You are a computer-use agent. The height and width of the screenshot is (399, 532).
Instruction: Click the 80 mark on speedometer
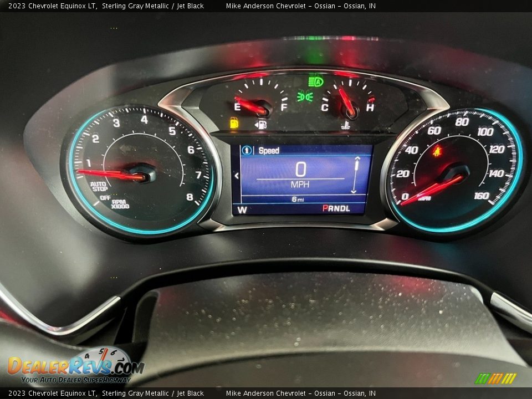click(x=462, y=121)
